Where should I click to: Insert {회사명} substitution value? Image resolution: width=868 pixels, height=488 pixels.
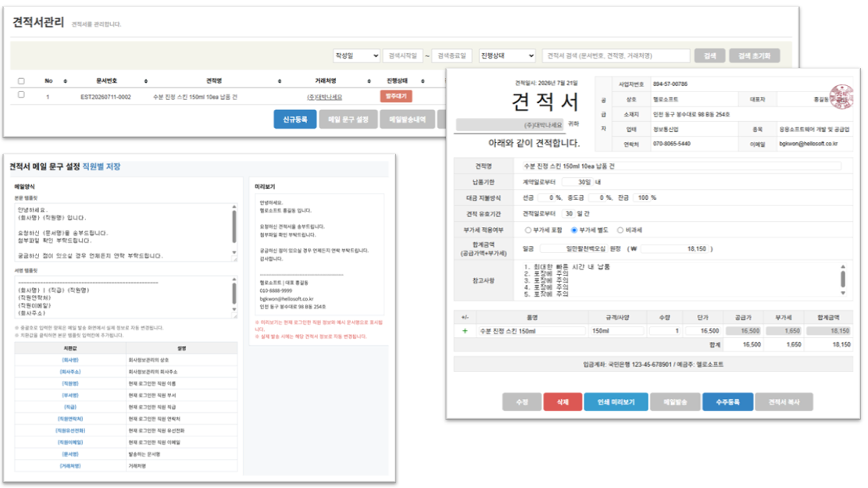70,360
